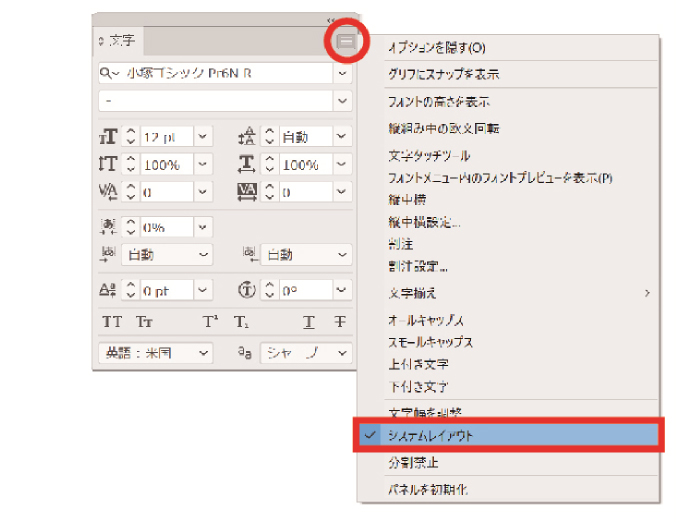
Task: Switch to the 文字 panel tab
Action: click(x=119, y=40)
